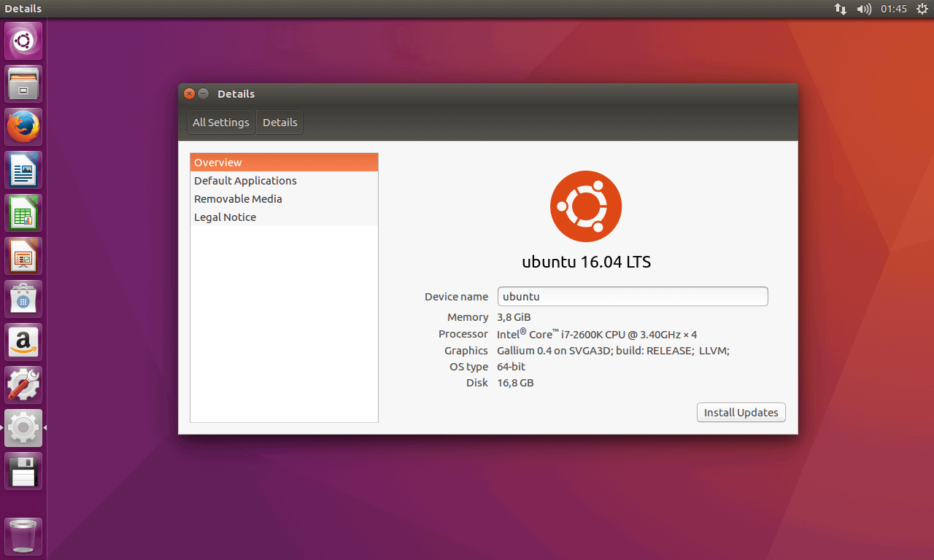Switch to the Overview section
Viewport: 934px width, 560px height.
(x=217, y=162)
